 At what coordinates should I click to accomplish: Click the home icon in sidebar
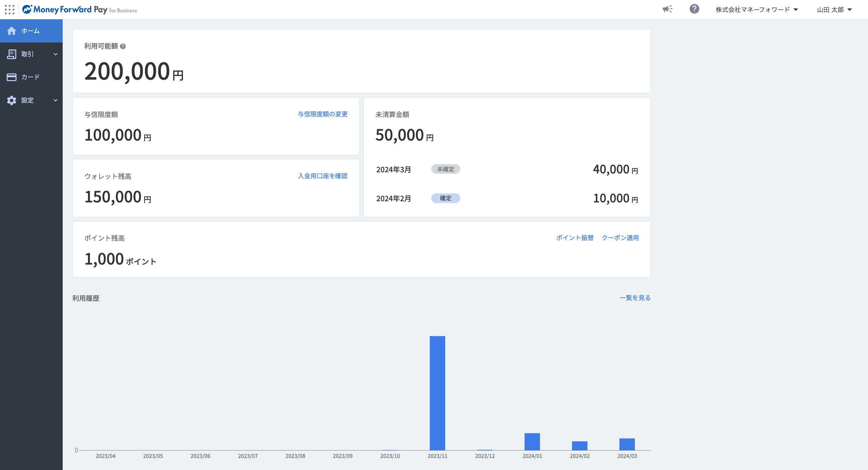click(11, 31)
